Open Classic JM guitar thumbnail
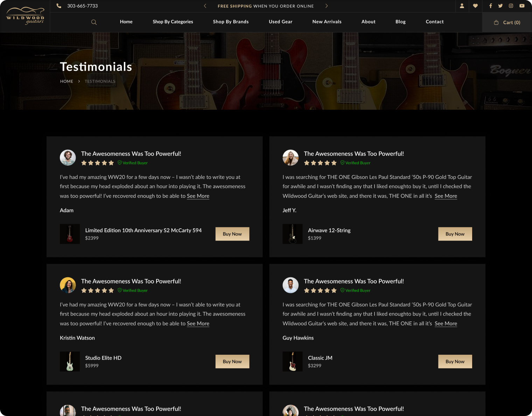This screenshot has height=416, width=532. click(x=293, y=361)
